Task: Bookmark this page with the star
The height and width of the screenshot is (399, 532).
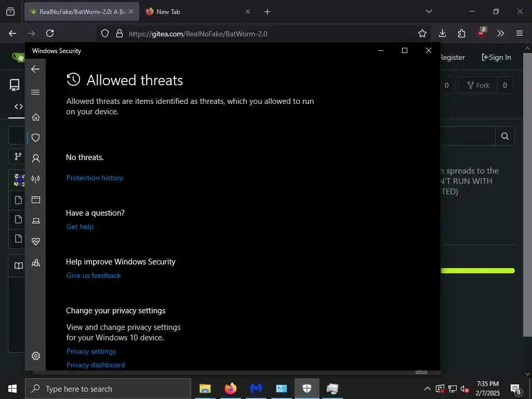Action: point(422,33)
